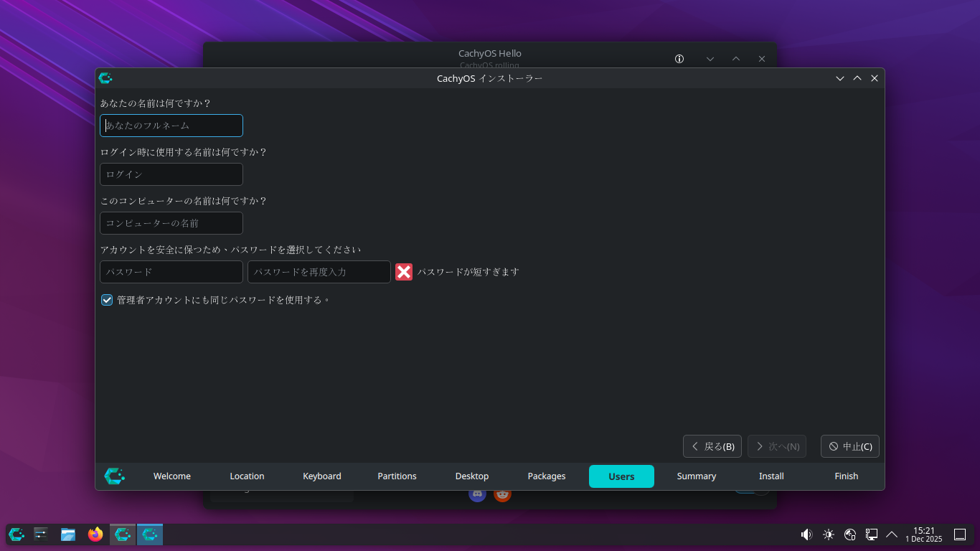980x551 pixels.
Task: Open the CachyOS application launcher in the taskbar
Action: coord(17,534)
